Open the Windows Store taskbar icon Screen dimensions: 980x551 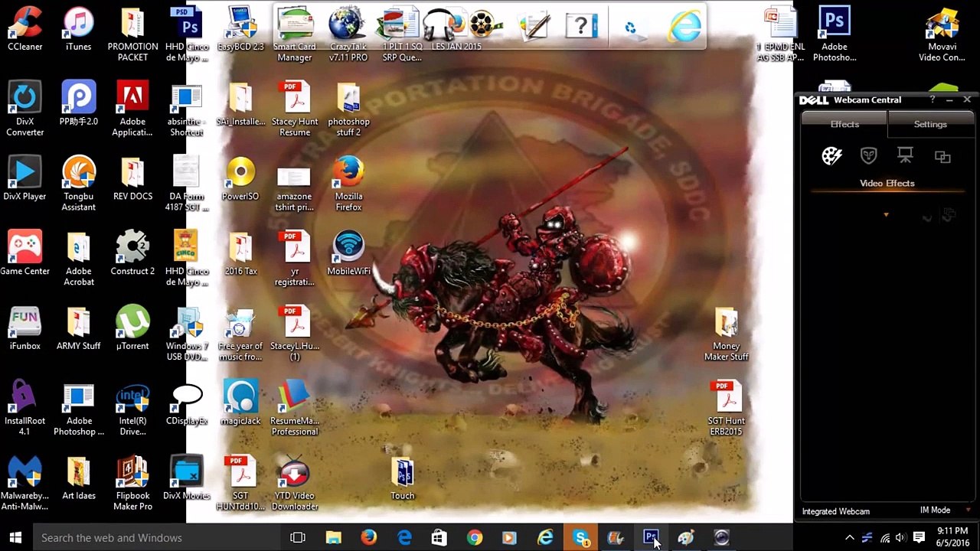click(x=439, y=537)
